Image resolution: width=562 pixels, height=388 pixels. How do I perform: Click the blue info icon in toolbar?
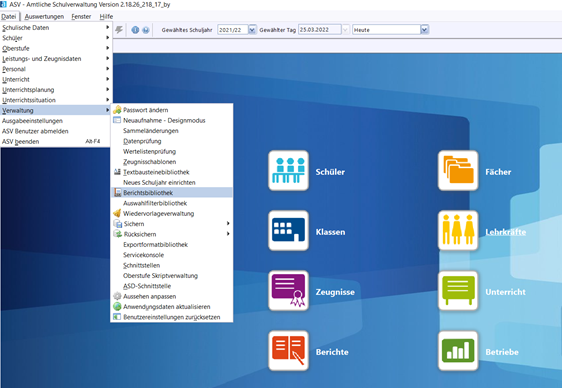(135, 30)
